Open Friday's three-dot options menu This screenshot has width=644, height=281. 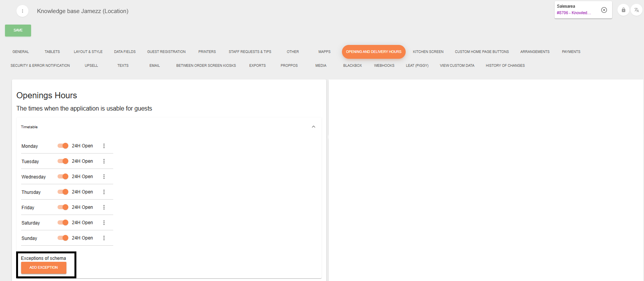104,207
